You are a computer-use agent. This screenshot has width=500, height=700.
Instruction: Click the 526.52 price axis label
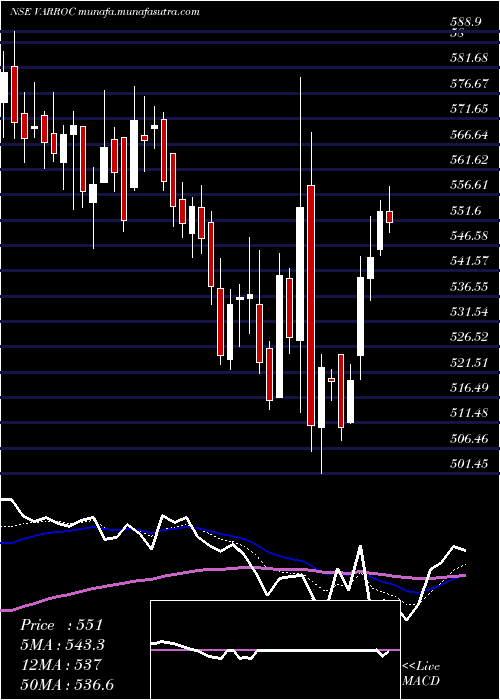[x=469, y=337]
